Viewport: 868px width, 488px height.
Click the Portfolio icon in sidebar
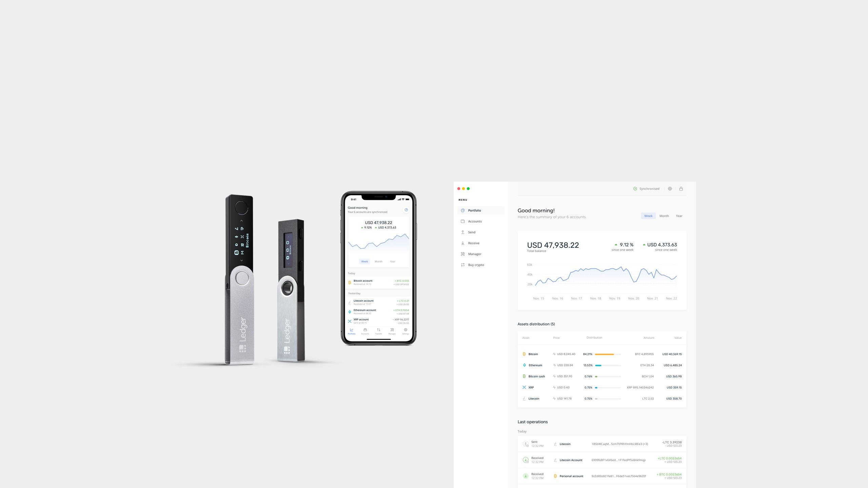click(463, 210)
